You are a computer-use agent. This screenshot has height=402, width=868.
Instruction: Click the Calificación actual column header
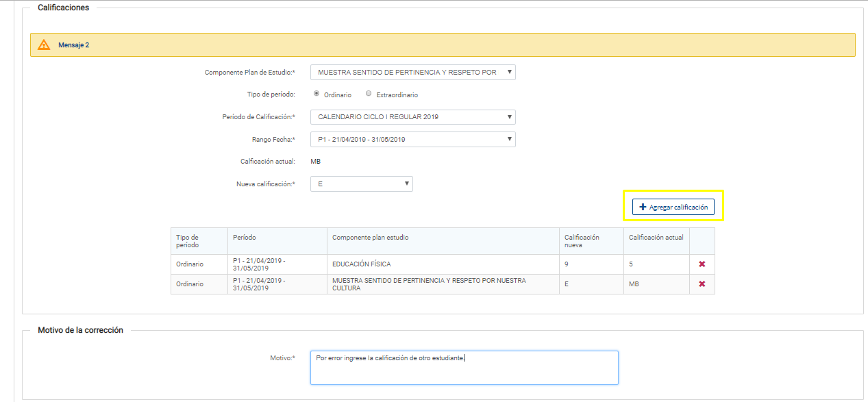[656, 238]
